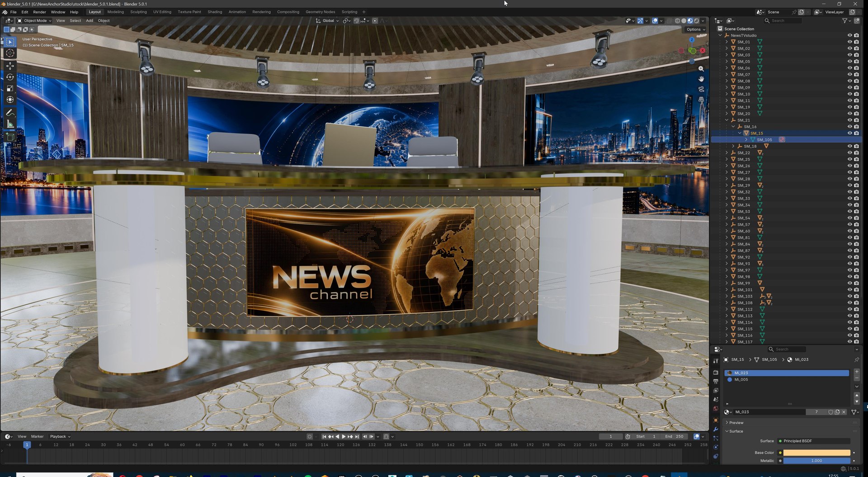
Task: Click the Playback button in the timeline
Action: pyautogui.click(x=60, y=437)
